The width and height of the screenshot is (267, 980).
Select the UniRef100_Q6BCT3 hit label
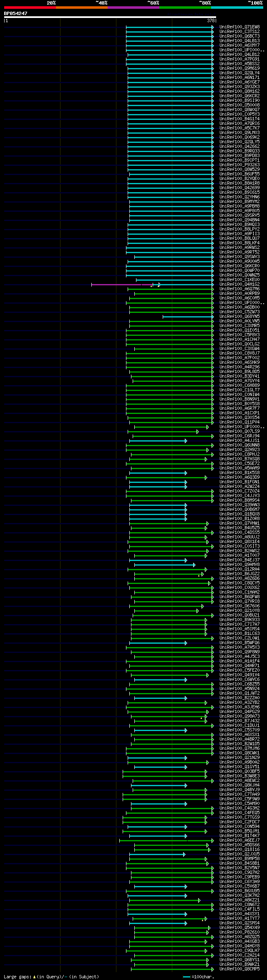(239, 36)
